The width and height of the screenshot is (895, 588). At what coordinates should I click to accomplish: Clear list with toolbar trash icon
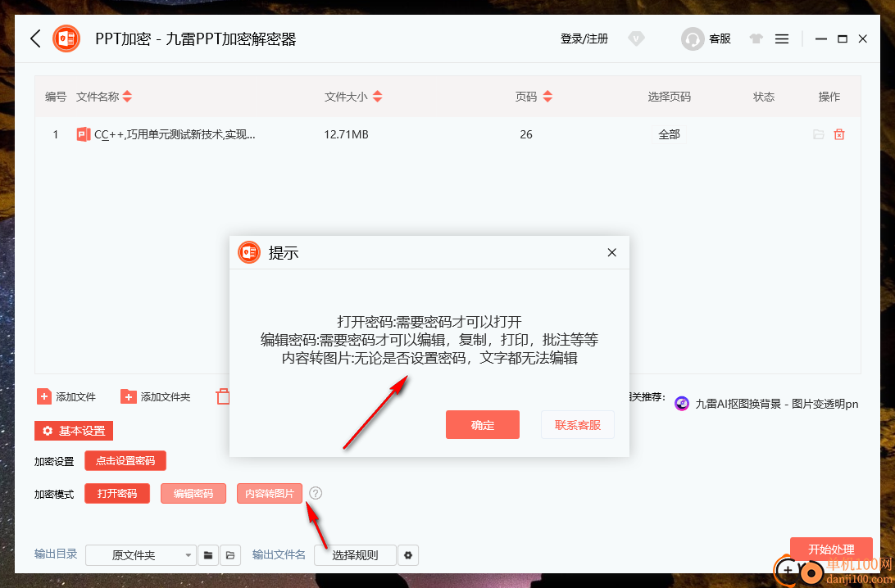click(223, 396)
